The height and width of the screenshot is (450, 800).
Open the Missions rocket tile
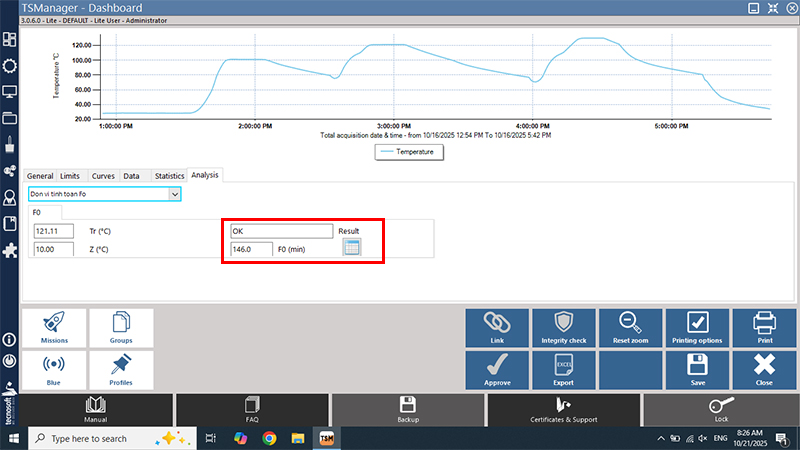click(x=55, y=327)
